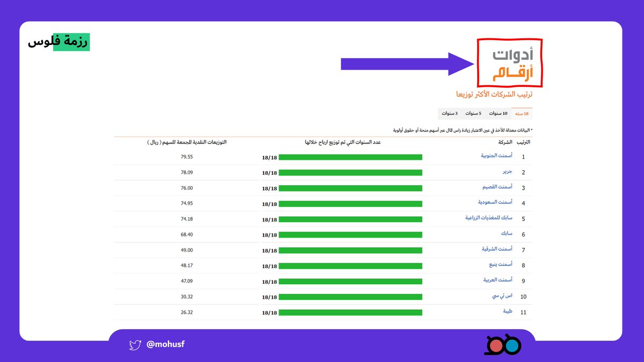Open company link سابك للمغذيات الزراعية
The height and width of the screenshot is (362, 644).
tap(489, 218)
